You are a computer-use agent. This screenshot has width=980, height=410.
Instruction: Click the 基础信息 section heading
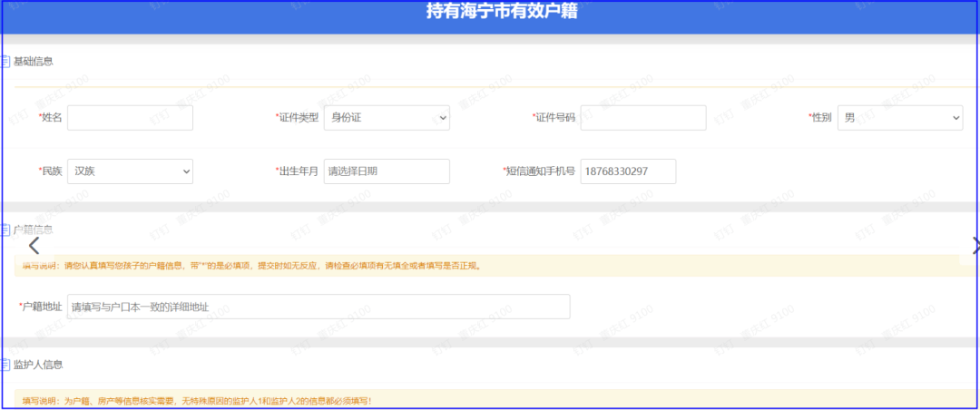(34, 62)
